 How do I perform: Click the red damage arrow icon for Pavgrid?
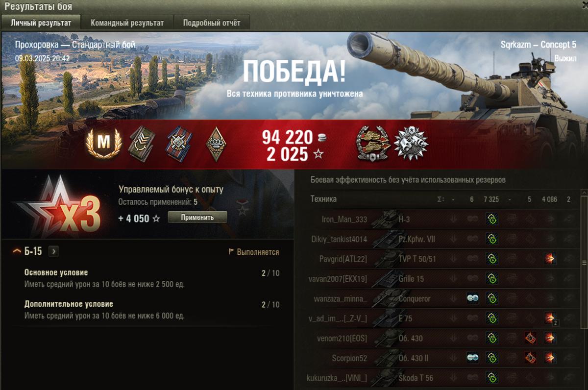click(x=550, y=259)
